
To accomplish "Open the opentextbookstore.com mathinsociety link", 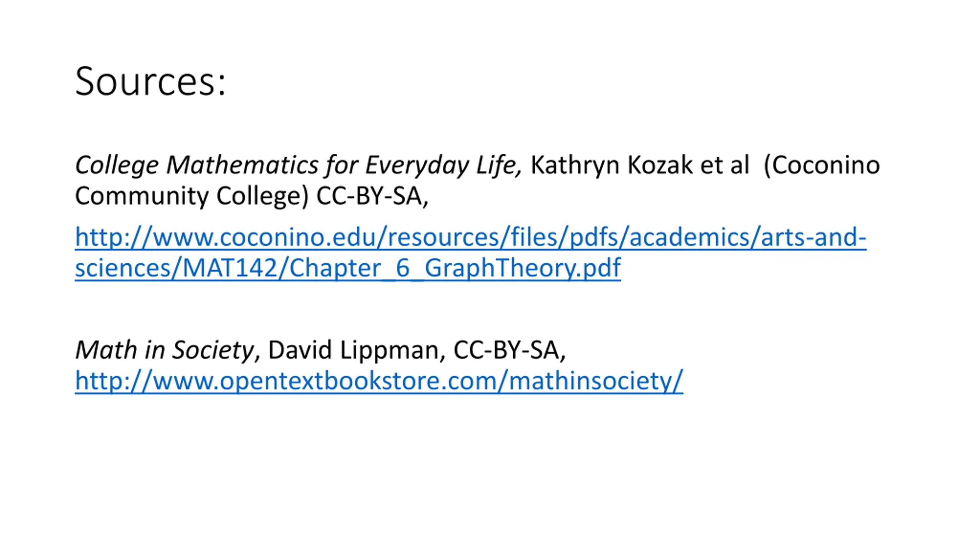I will tap(379, 381).
